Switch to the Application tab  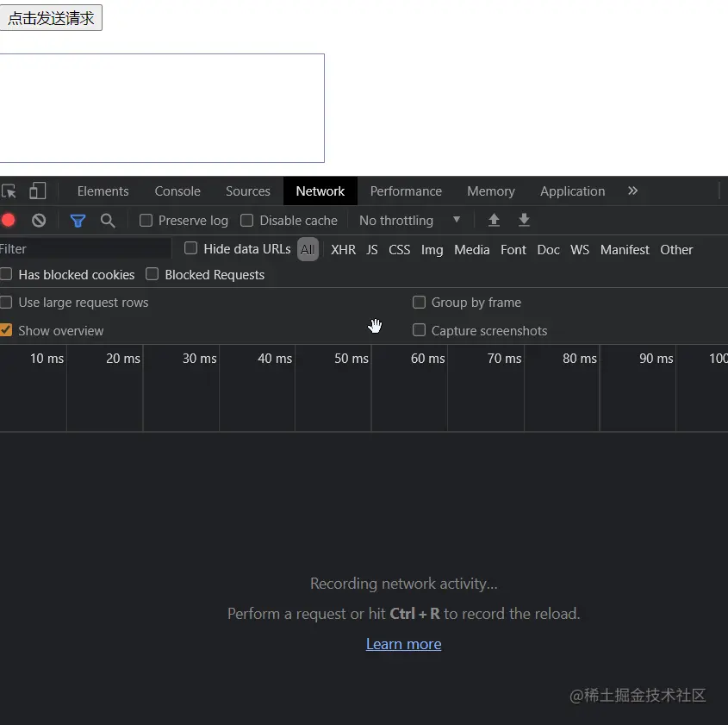pos(572,191)
